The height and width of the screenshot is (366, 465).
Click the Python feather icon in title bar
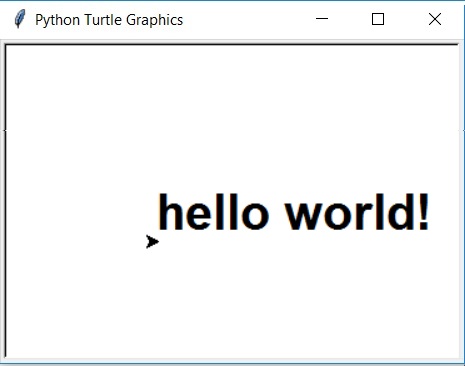pos(20,19)
